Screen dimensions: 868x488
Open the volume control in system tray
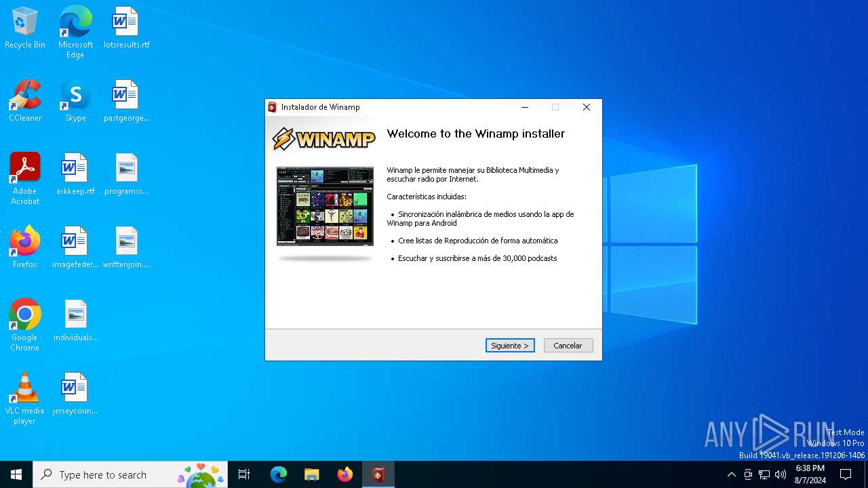pos(781,474)
